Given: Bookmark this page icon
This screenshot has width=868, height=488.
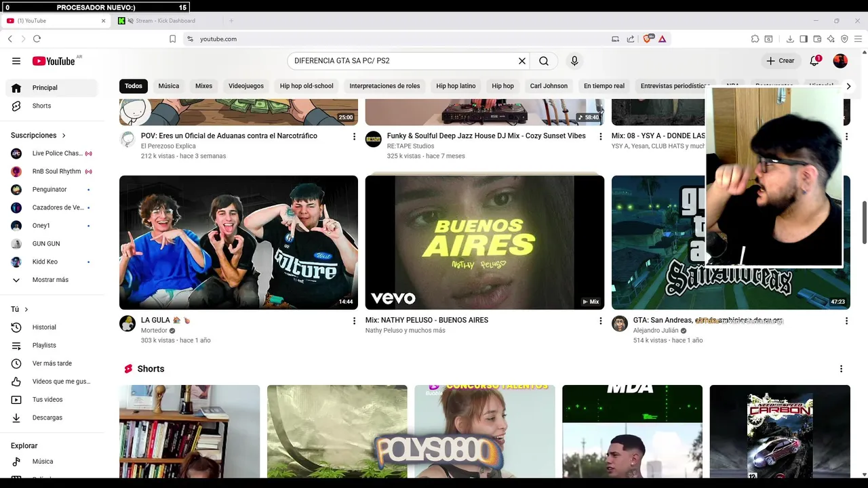Looking at the screenshot, I should click(x=172, y=39).
